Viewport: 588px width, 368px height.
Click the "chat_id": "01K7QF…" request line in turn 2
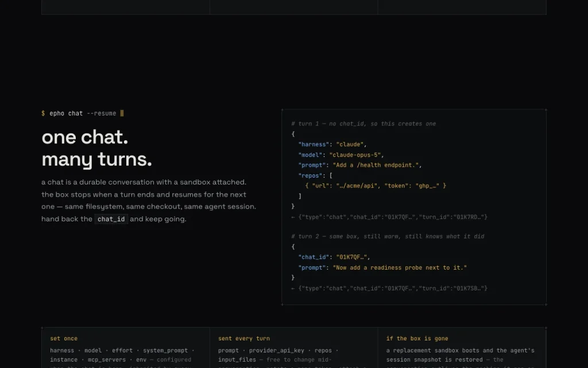[x=334, y=257]
